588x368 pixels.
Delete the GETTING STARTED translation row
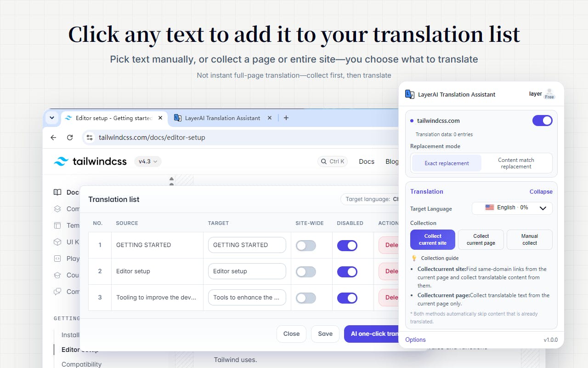pyautogui.click(x=389, y=245)
